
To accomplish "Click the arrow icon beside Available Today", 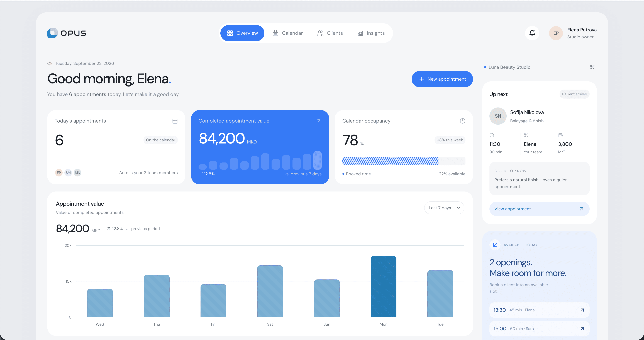I will click(x=495, y=245).
